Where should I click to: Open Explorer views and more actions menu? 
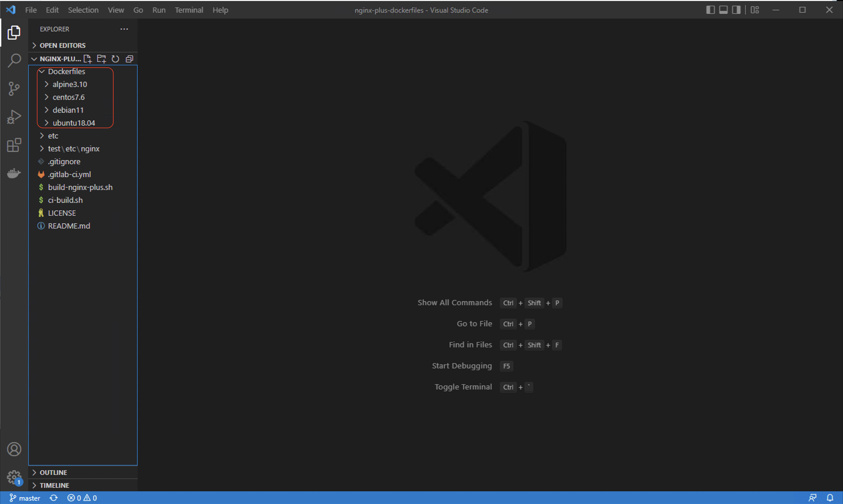tap(124, 29)
